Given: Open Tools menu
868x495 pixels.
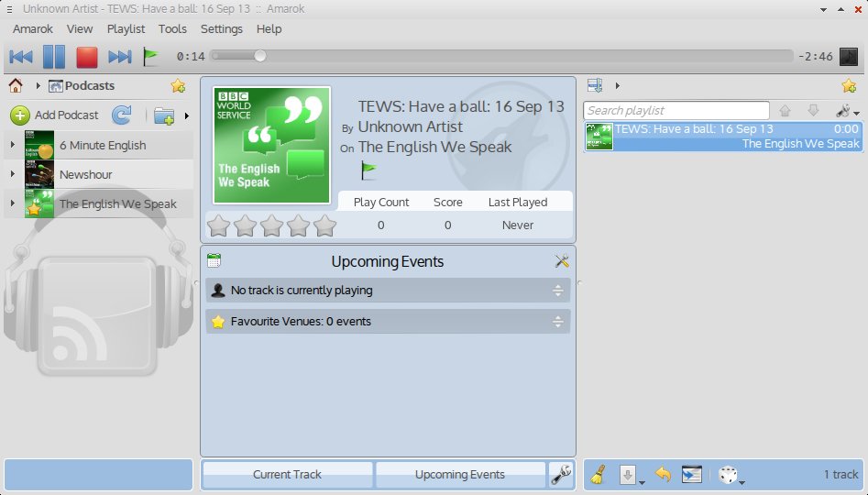Looking at the screenshot, I should tap(172, 28).
